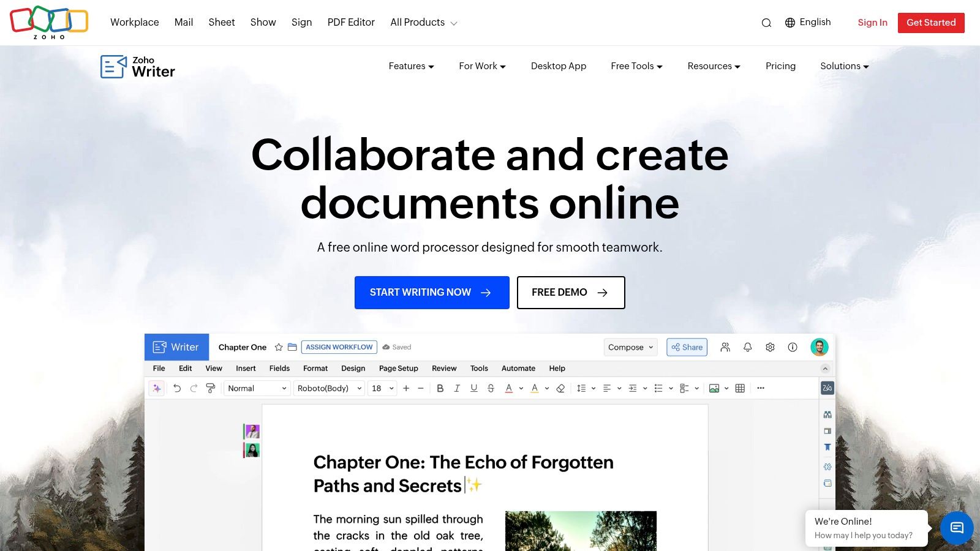
Task: Open the Normal paragraph style dropdown
Action: (257, 388)
